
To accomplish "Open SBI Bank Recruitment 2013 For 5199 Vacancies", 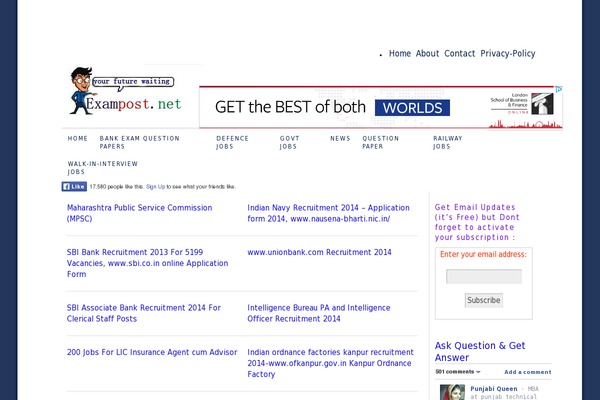I will (147, 263).
